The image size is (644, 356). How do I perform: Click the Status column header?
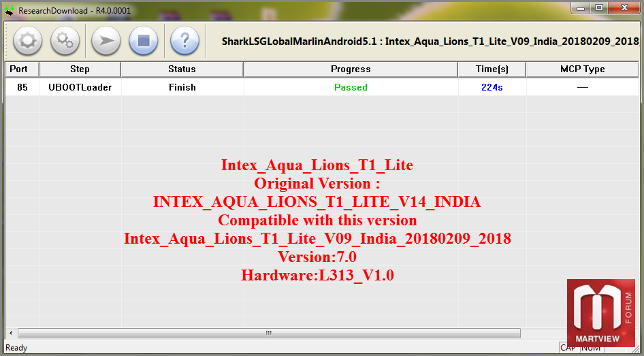pyautogui.click(x=182, y=69)
